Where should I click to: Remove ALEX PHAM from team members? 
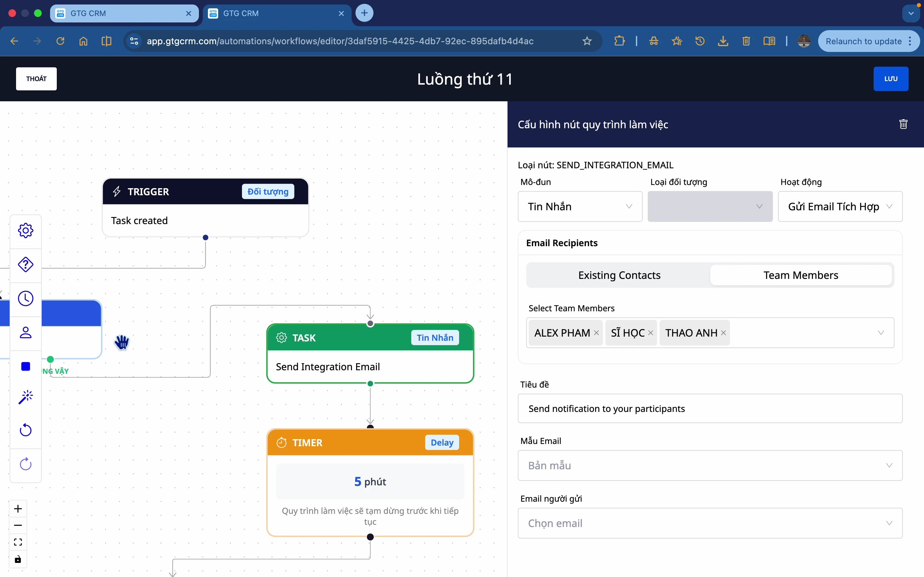tap(596, 333)
